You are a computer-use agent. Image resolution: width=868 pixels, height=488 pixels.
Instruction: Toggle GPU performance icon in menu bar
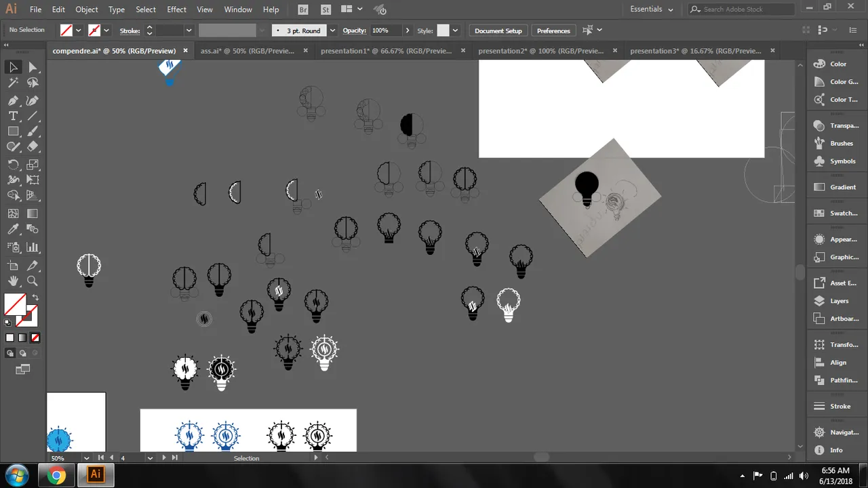(x=381, y=9)
